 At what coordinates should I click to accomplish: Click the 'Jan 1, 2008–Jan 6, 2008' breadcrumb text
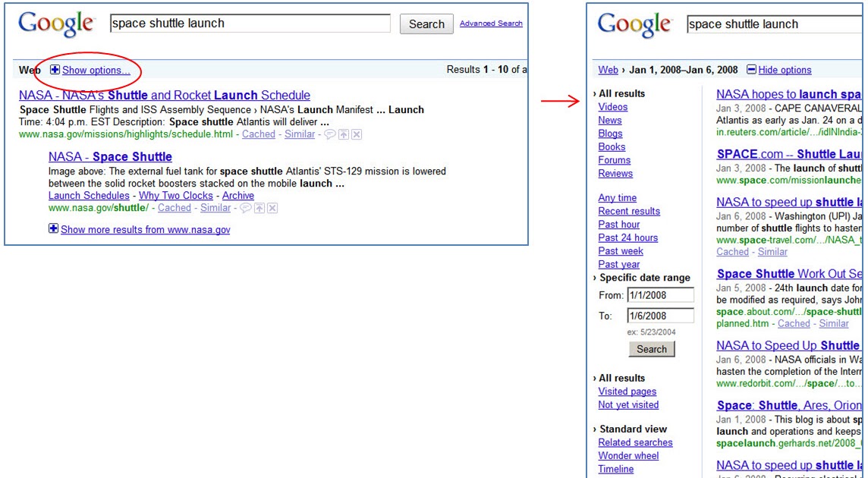click(683, 70)
